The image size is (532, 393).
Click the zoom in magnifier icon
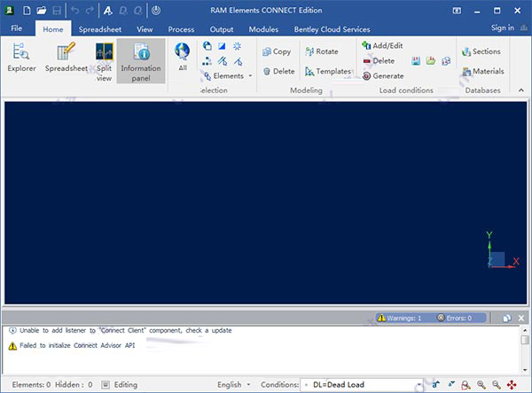(x=481, y=385)
